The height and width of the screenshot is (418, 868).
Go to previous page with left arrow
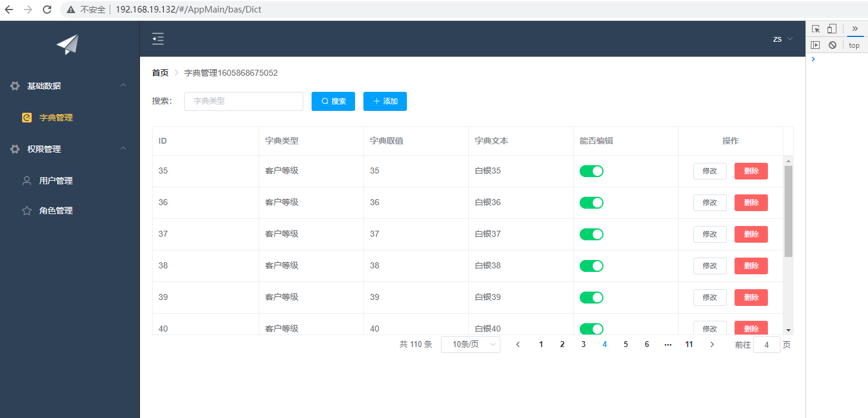click(x=518, y=345)
